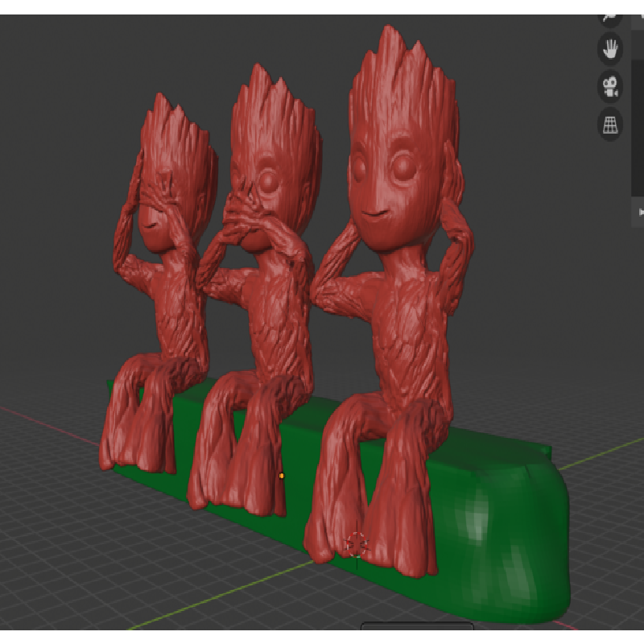Select the pan view hand icon
The height and width of the screenshot is (644, 644).
coord(610,48)
